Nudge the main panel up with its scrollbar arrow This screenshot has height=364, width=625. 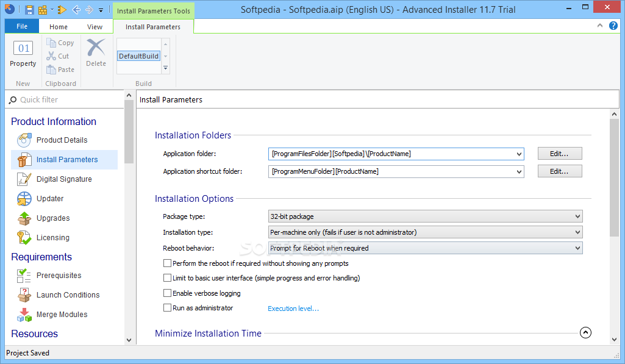click(x=614, y=114)
